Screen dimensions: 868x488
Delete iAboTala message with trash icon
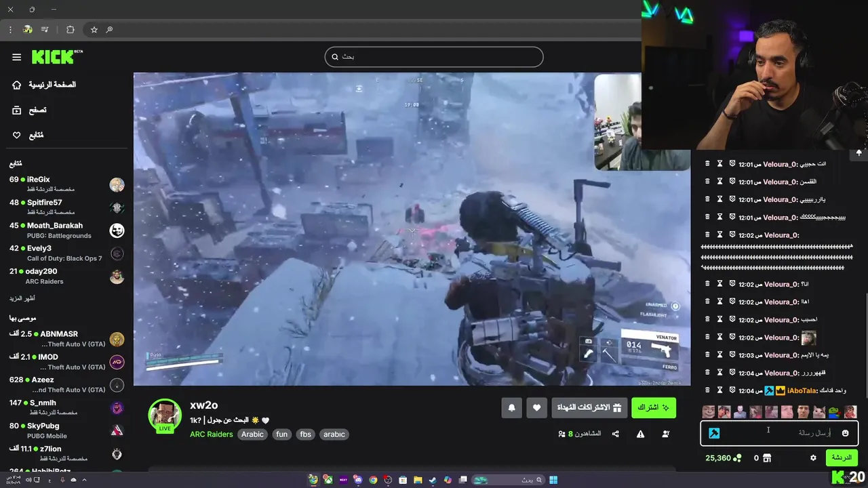pyautogui.click(x=707, y=390)
